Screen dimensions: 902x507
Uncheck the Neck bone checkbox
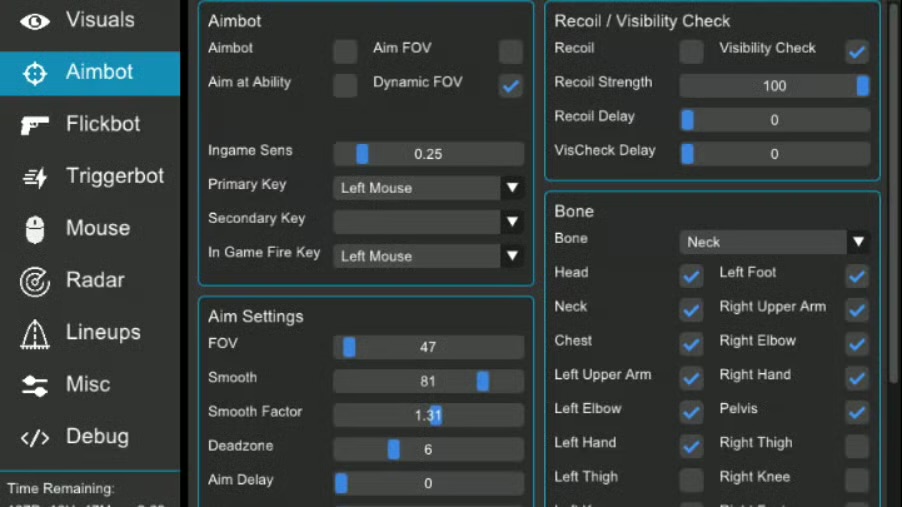pyautogui.click(x=691, y=310)
